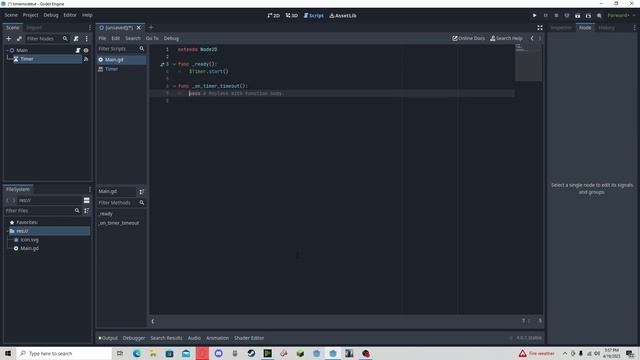The height and width of the screenshot is (360, 640).
Task: Open the Editor menu
Action: pos(70,15)
